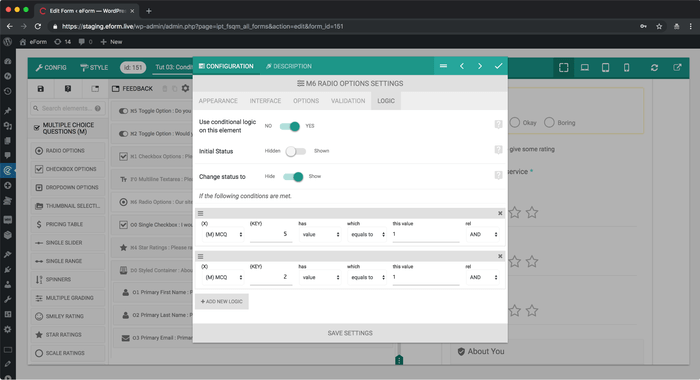Select the Boring radio option in preview

click(549, 122)
